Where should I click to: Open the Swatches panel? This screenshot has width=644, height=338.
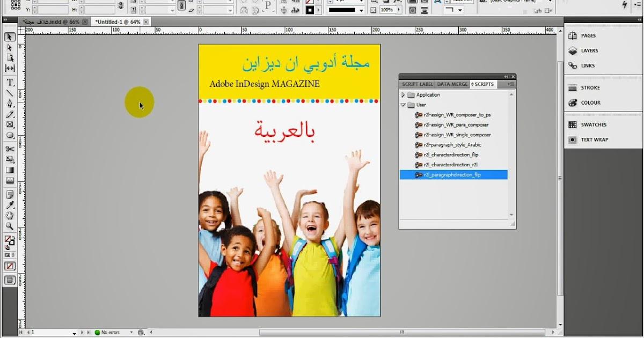[x=594, y=124]
